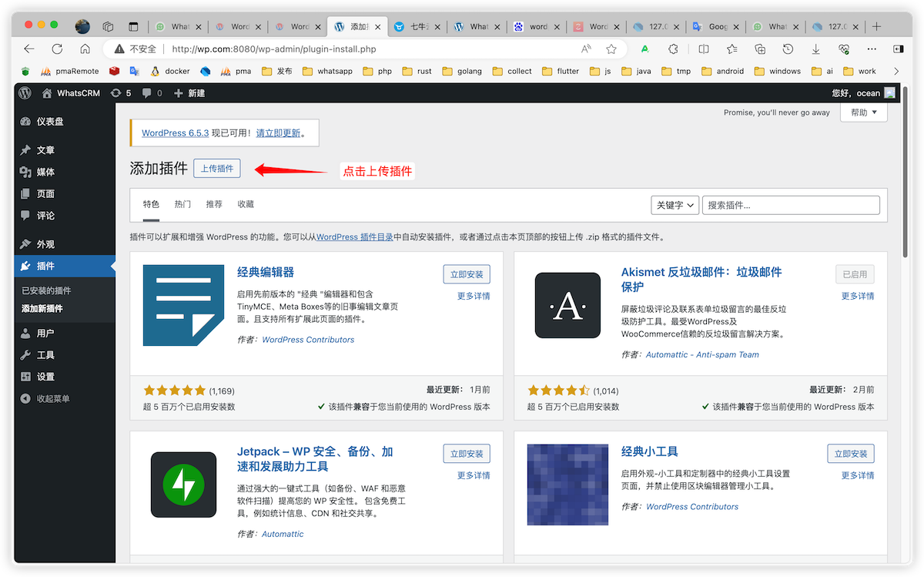The width and height of the screenshot is (924, 577).
Task: Open 已安装的插件 submenu item
Action: (x=46, y=290)
